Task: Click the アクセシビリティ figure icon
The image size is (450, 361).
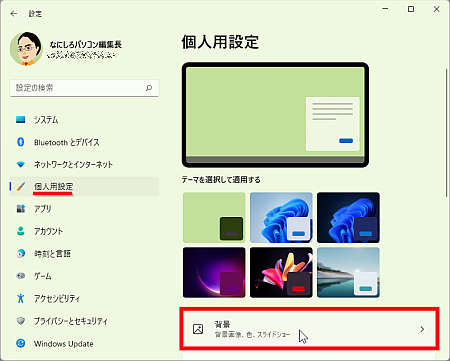Action: pos(21,298)
